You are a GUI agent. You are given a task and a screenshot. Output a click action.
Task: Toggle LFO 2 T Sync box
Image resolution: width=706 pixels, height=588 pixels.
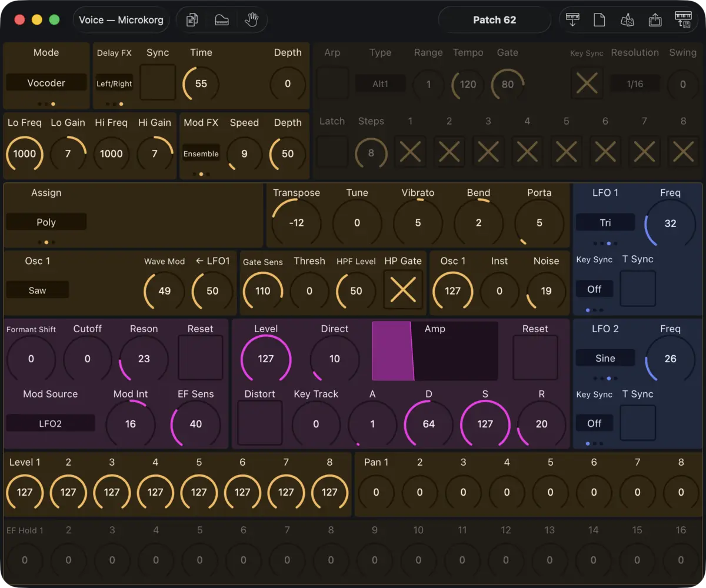(x=638, y=423)
